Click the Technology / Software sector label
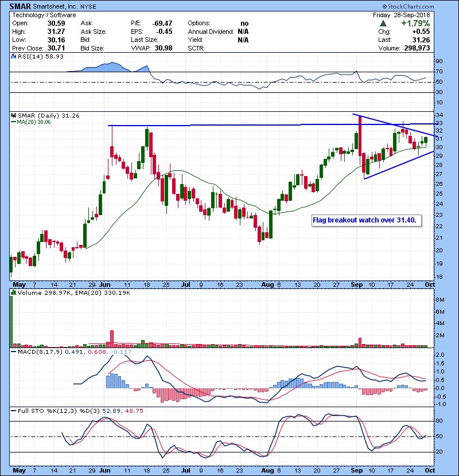 [x=44, y=15]
